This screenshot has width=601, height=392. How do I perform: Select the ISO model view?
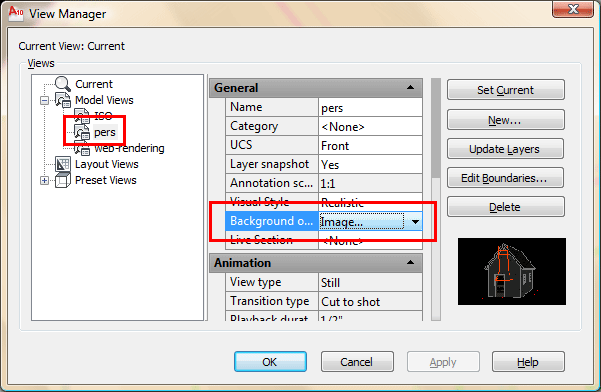point(103,116)
